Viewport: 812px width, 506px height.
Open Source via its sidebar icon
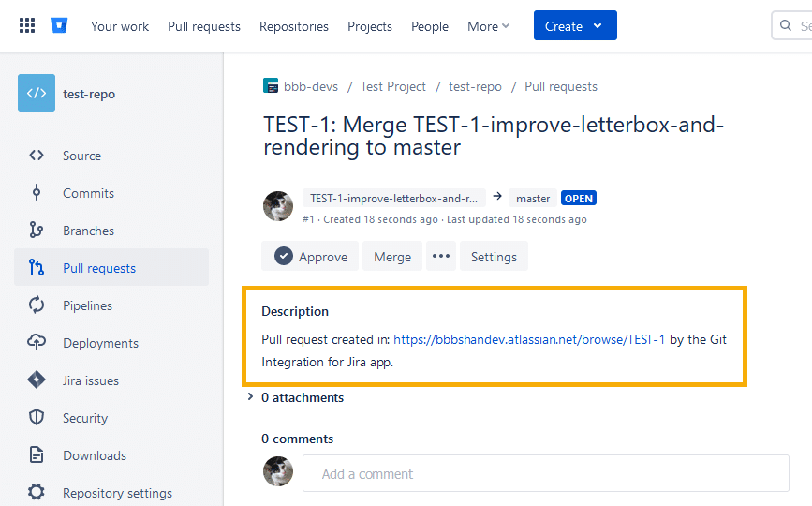click(x=37, y=156)
